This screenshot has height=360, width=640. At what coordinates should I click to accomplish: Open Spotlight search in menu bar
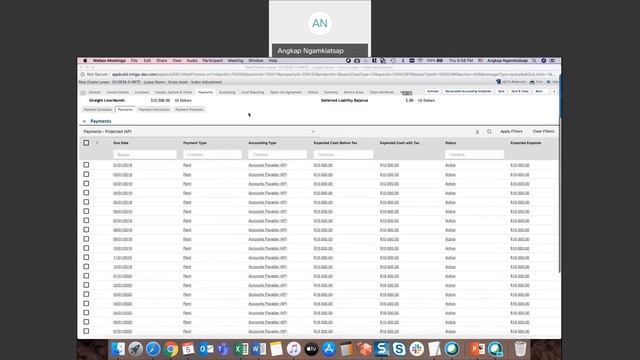534,60
